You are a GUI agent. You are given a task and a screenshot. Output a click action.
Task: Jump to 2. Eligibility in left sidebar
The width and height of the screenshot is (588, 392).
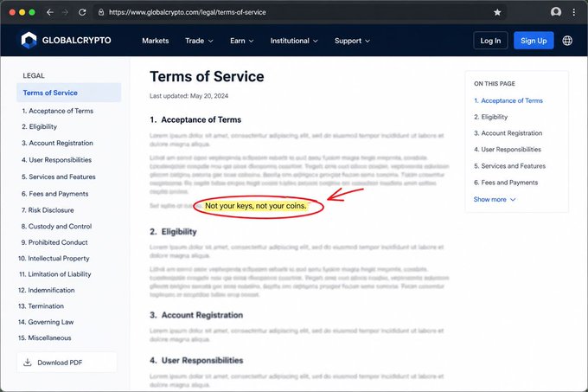coord(40,127)
